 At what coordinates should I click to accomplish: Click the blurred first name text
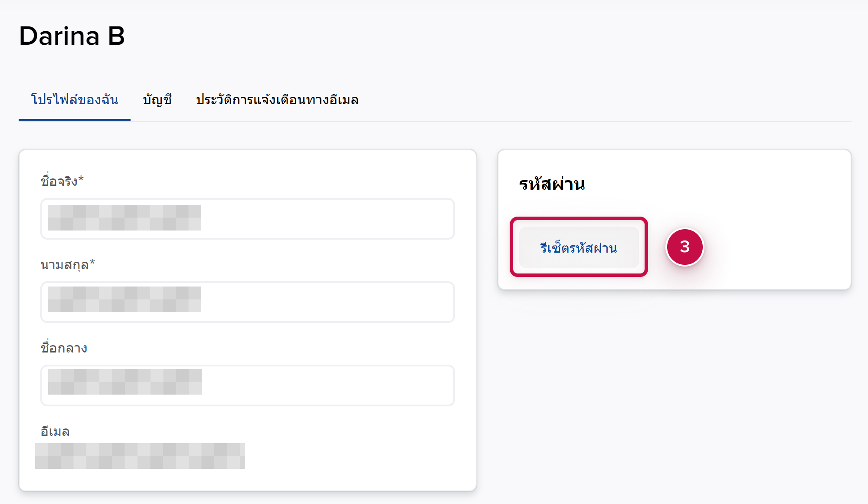[x=124, y=217]
